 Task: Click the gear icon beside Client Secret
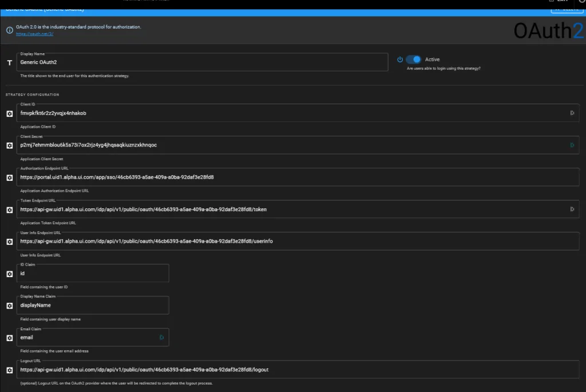[10, 145]
